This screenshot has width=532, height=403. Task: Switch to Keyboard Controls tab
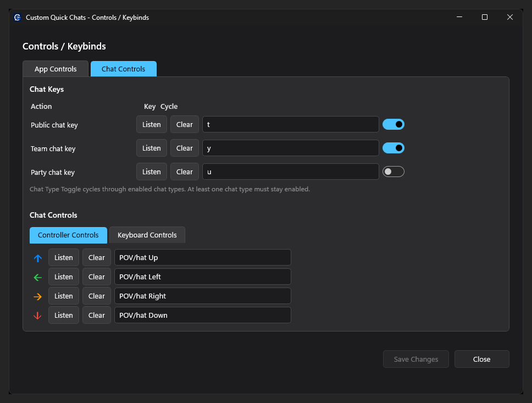coord(147,235)
